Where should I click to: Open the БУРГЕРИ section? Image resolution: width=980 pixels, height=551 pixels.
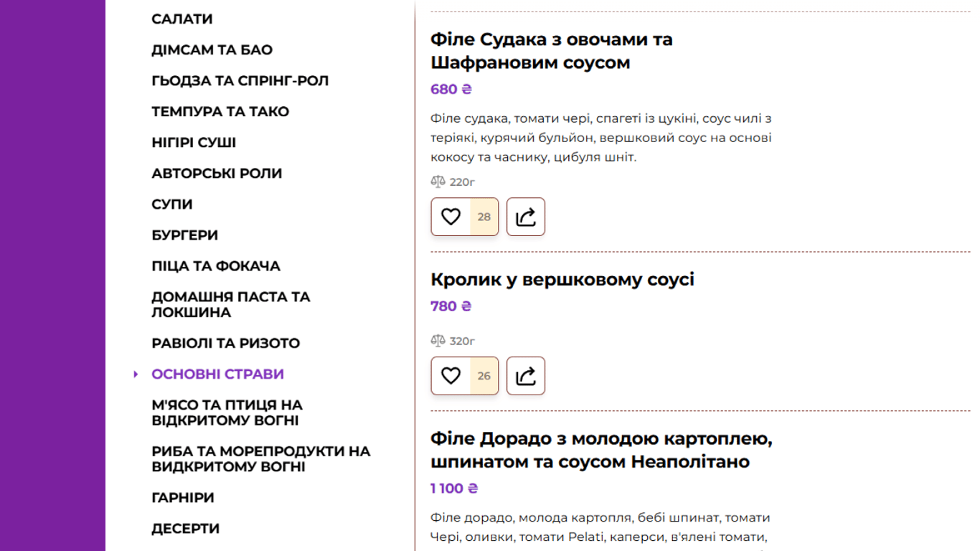tap(184, 235)
